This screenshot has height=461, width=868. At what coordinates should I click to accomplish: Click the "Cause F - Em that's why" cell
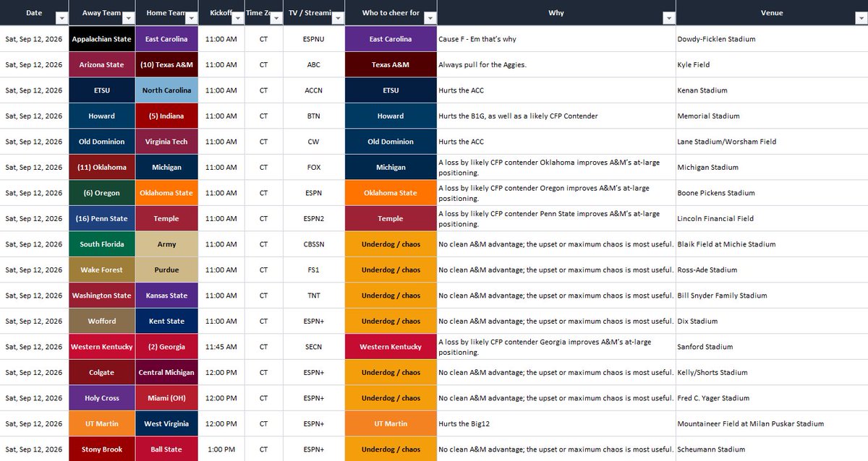(556, 39)
